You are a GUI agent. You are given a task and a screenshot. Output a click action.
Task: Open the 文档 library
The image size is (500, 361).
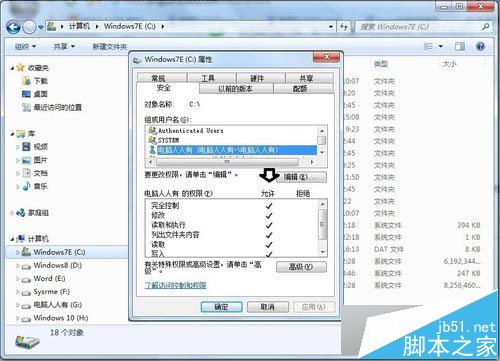[41, 173]
